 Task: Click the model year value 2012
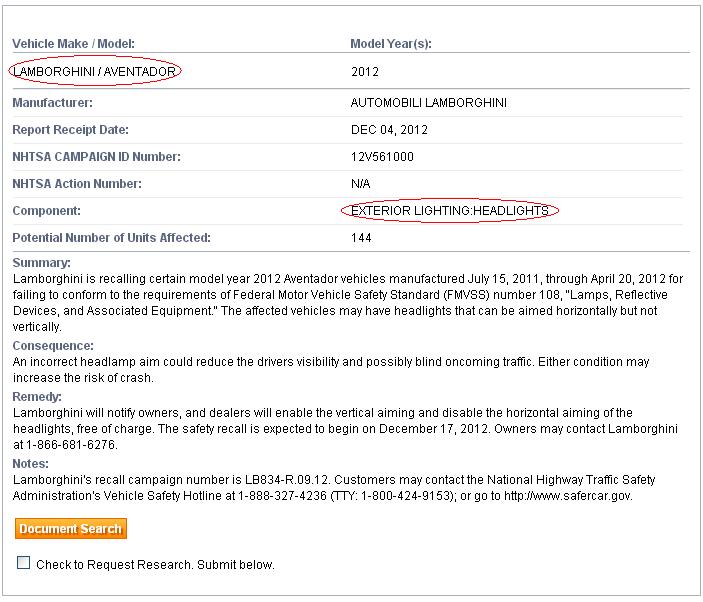coord(365,72)
